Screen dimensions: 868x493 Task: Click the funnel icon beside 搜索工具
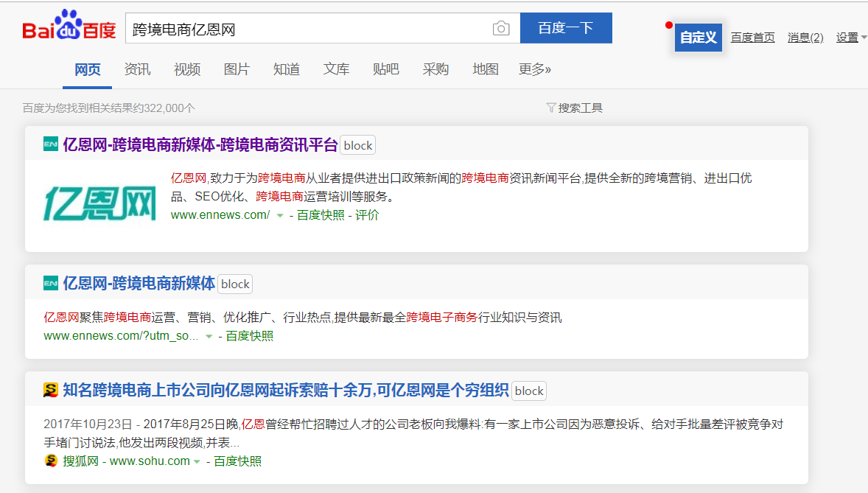[x=551, y=108]
